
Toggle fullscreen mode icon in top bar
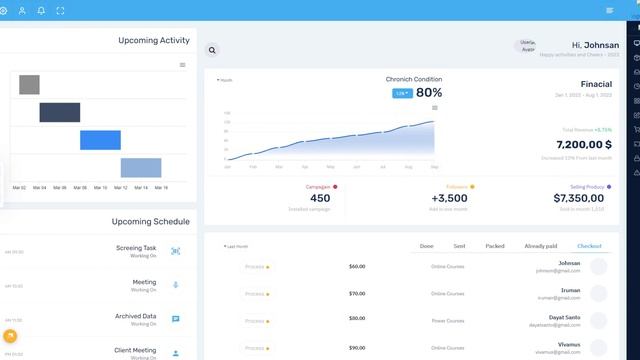click(x=60, y=11)
